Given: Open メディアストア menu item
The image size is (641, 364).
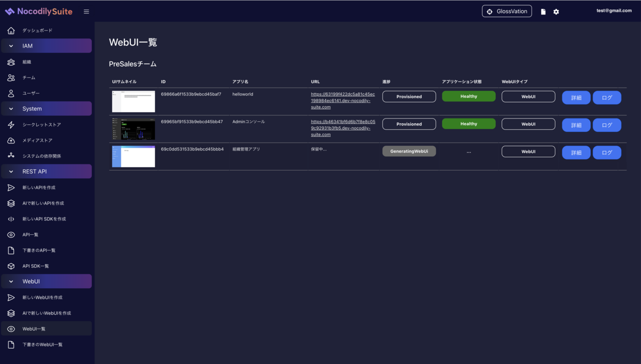Looking at the screenshot, I should [46, 140].
